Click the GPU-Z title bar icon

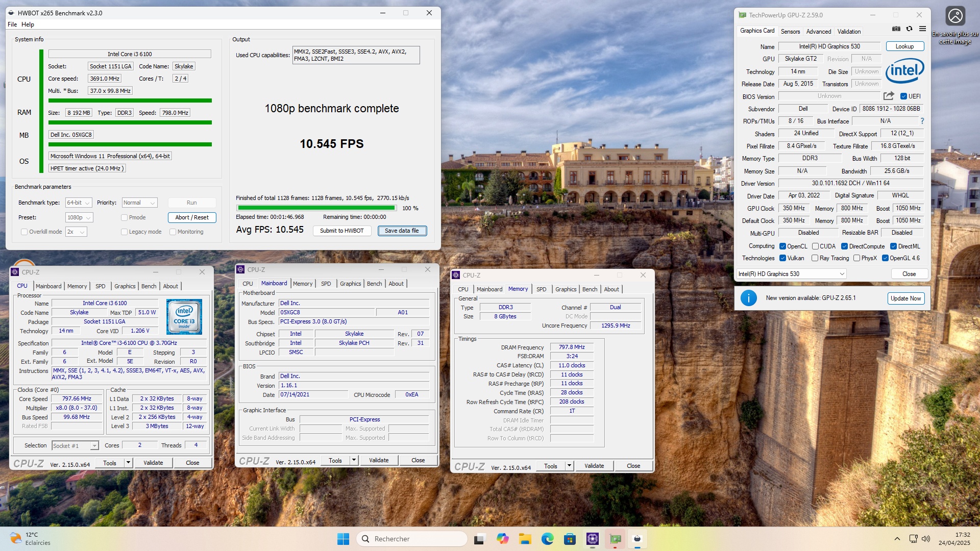(x=743, y=15)
